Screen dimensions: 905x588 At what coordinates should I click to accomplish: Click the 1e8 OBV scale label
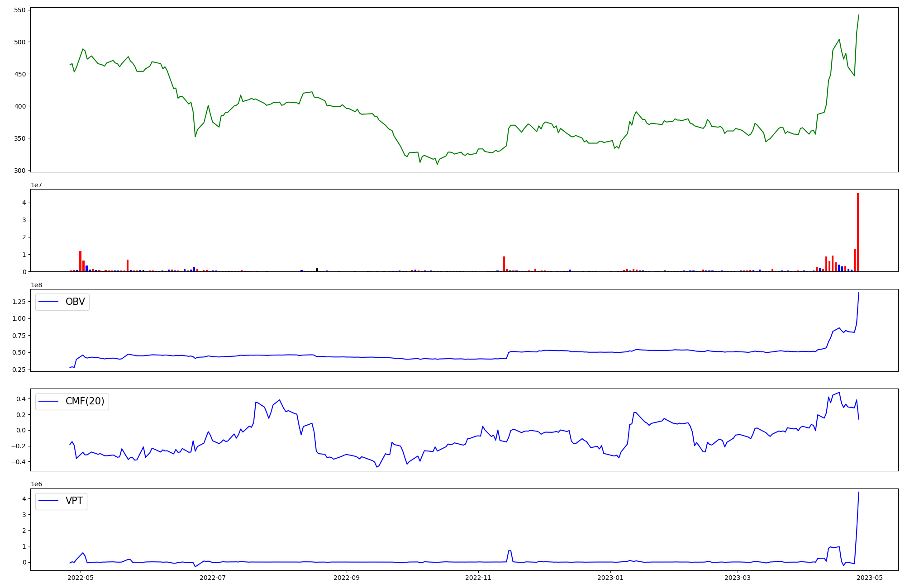pos(37,285)
